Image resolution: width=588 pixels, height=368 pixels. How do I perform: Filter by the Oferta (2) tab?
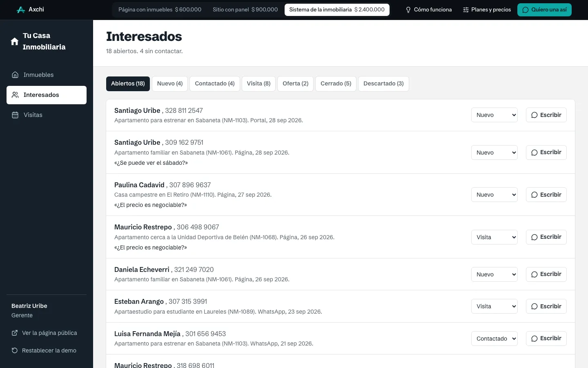tap(296, 83)
